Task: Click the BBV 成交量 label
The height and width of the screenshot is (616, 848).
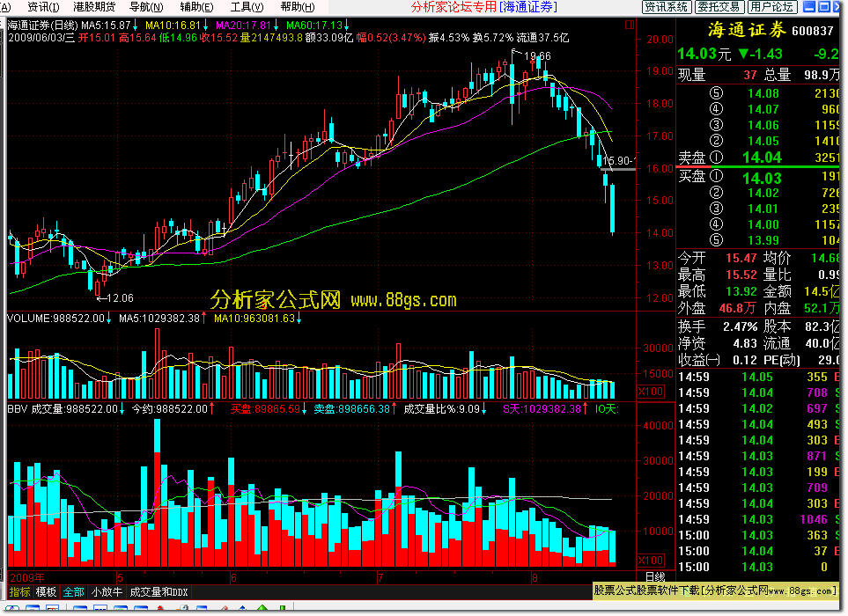Action: click(x=63, y=409)
